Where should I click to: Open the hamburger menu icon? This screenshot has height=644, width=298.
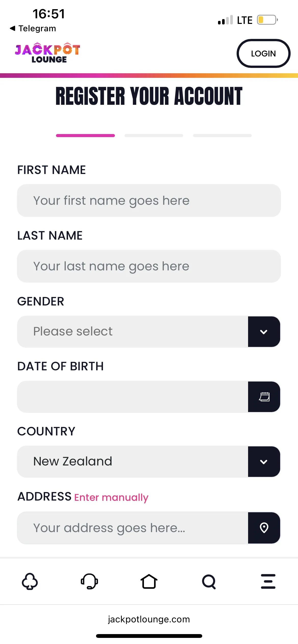pos(268,581)
